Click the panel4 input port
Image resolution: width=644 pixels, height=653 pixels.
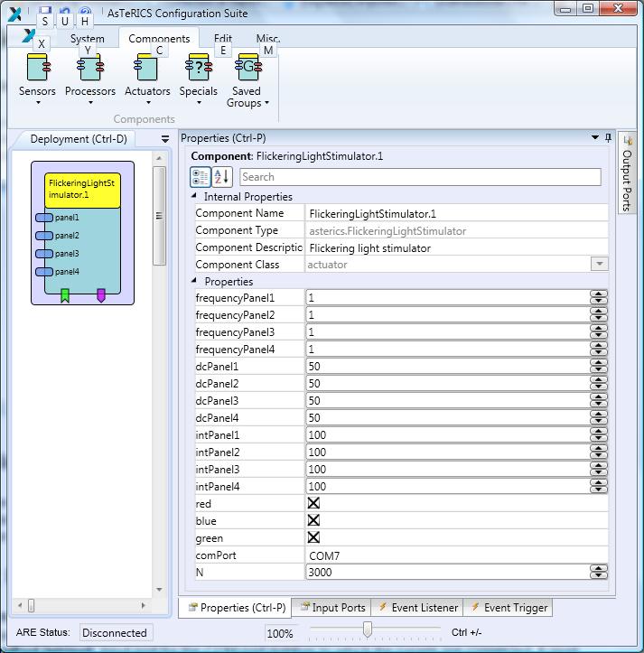click(x=44, y=272)
